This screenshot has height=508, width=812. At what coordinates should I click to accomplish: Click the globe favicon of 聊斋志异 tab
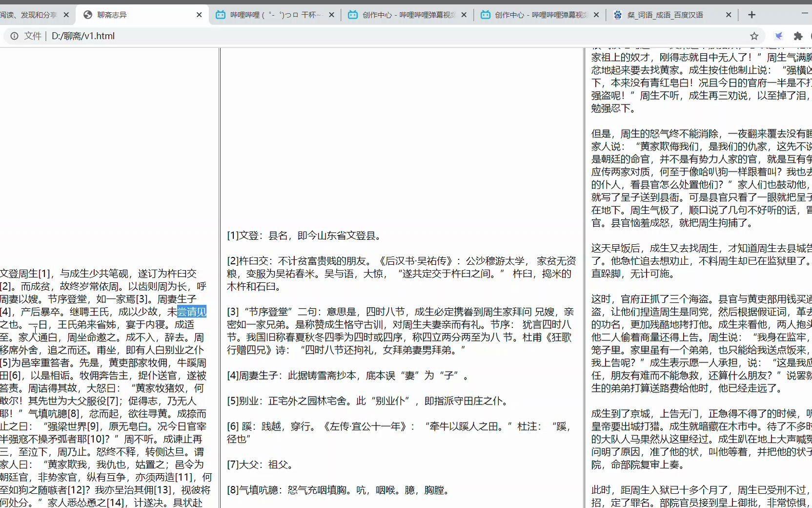88,15
